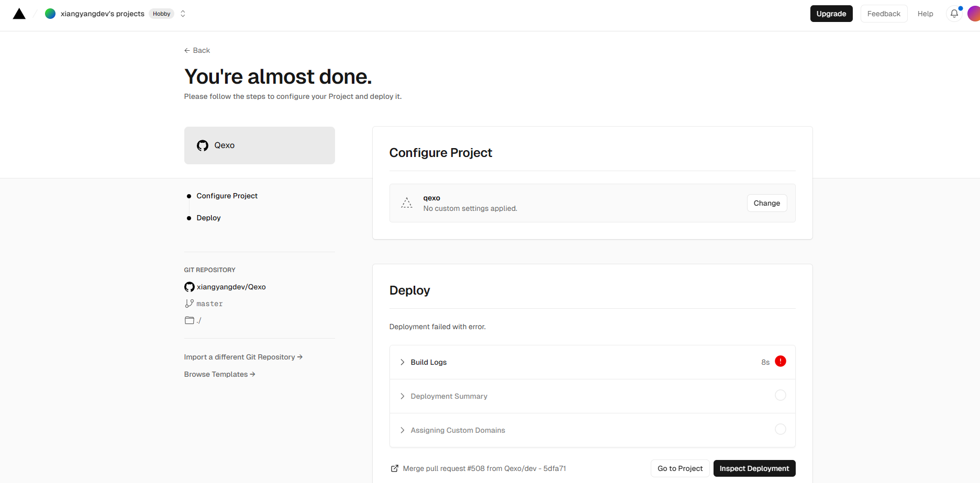Screen dimensions: 980x483
Task: Open the user profile avatar
Action: [974, 14]
